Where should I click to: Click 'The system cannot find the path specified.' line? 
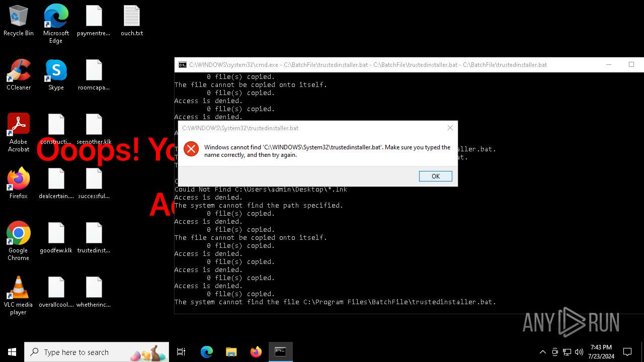click(259, 205)
